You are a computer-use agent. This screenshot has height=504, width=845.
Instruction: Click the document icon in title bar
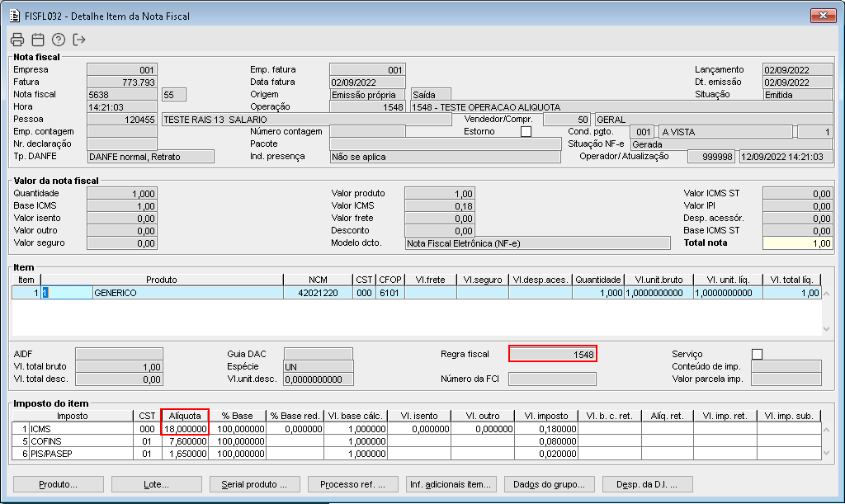point(15,16)
